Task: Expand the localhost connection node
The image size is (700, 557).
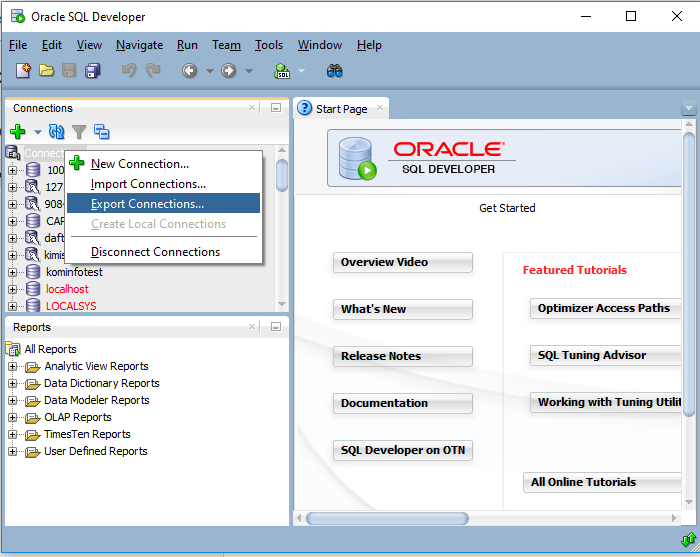Action: click(x=12, y=289)
